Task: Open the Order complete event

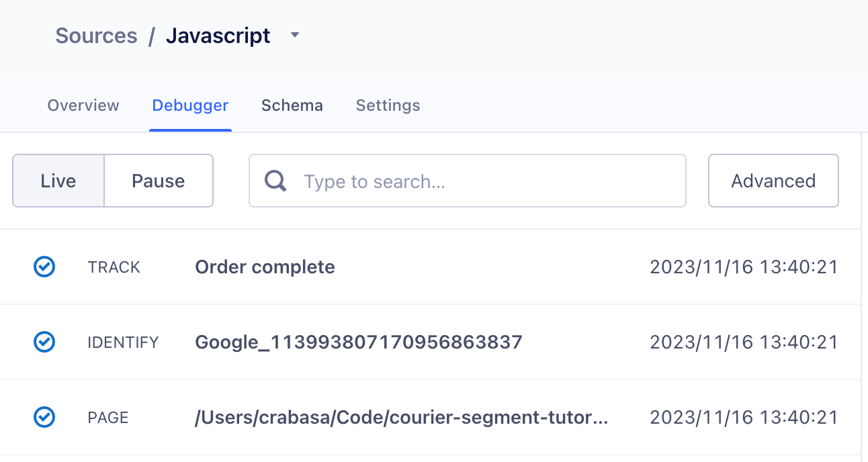Action: pyautogui.click(x=265, y=267)
